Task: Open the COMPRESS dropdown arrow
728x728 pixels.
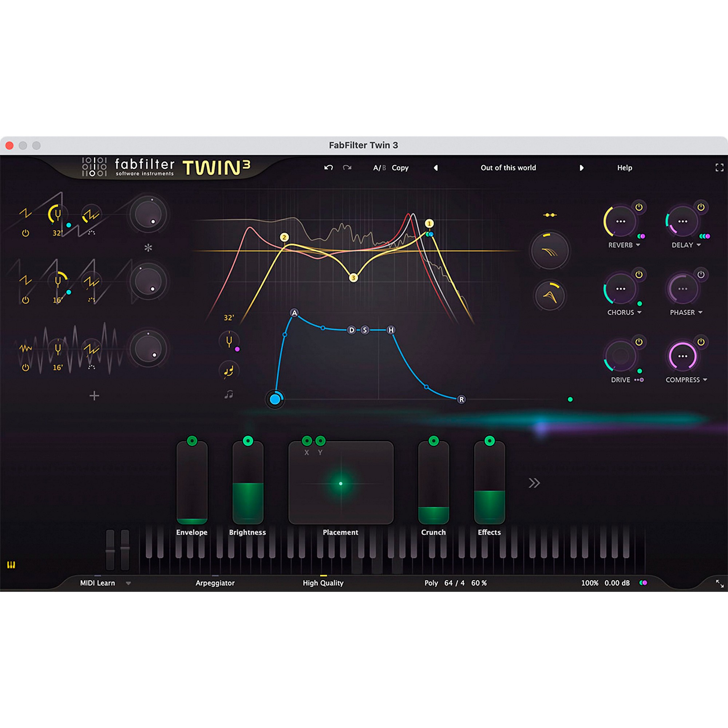Action: pos(705,380)
